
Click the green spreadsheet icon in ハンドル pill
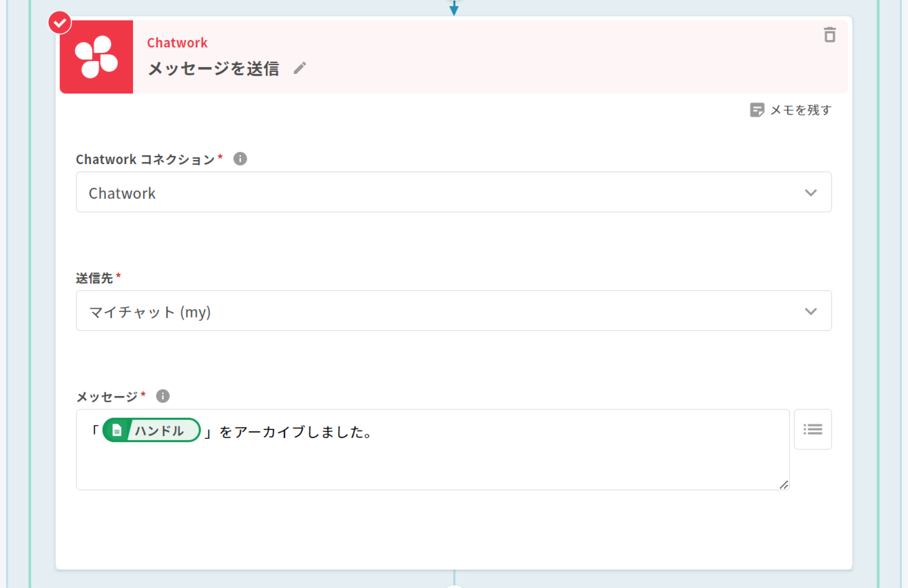click(117, 430)
